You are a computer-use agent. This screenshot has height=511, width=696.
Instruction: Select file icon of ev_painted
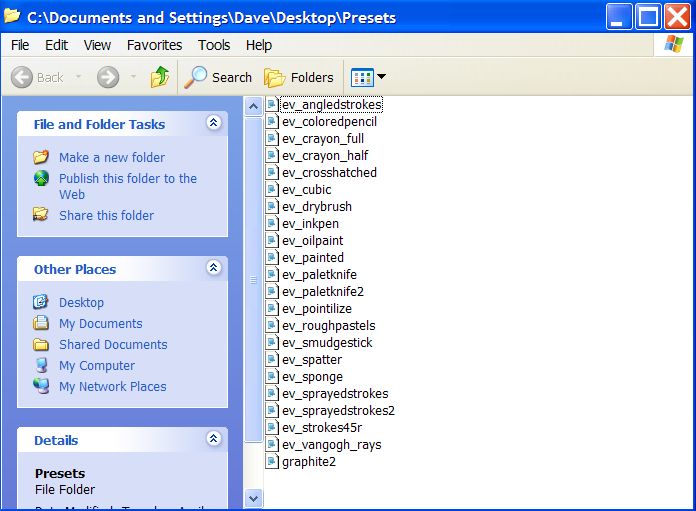(272, 257)
